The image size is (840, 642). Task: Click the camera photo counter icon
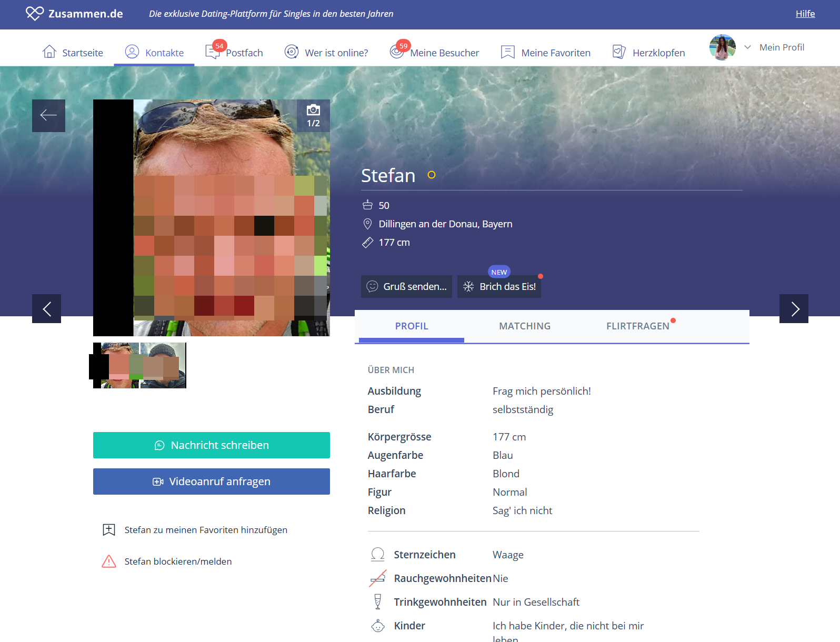coord(313,109)
